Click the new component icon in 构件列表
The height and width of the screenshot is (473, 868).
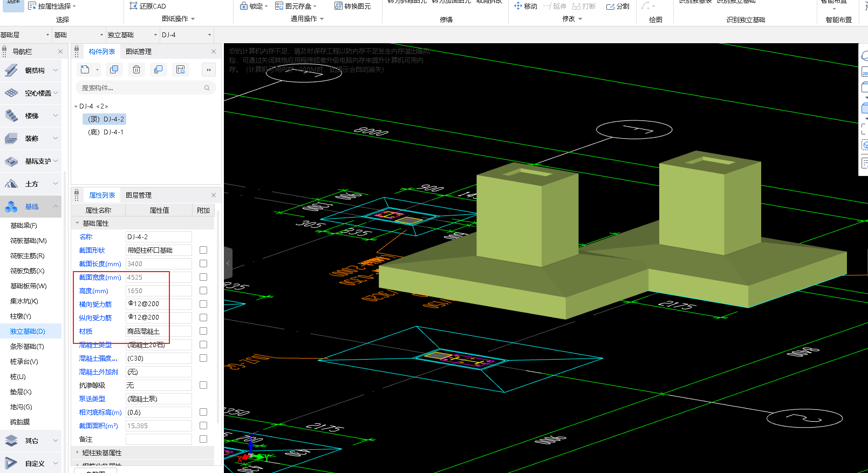(x=85, y=70)
